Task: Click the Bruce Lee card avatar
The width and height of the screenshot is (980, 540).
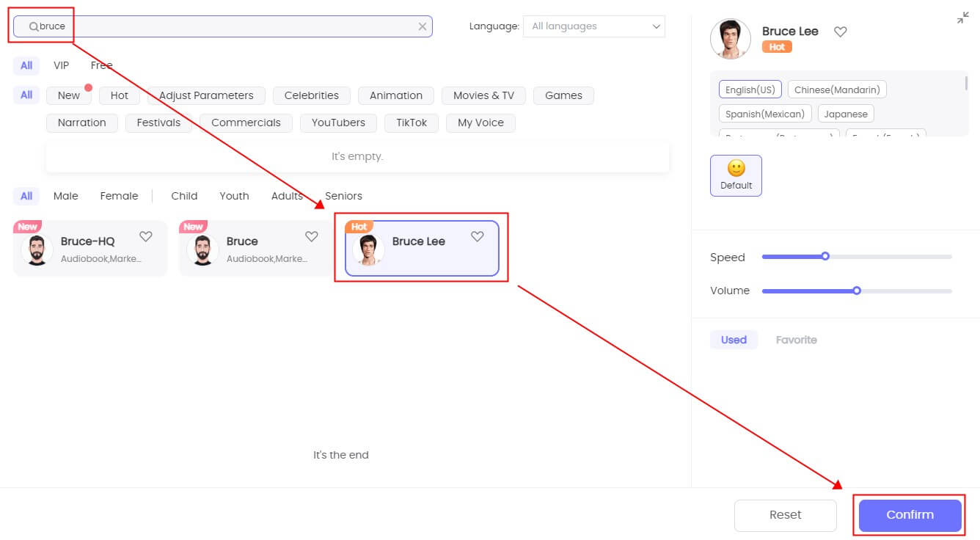Action: (368, 249)
